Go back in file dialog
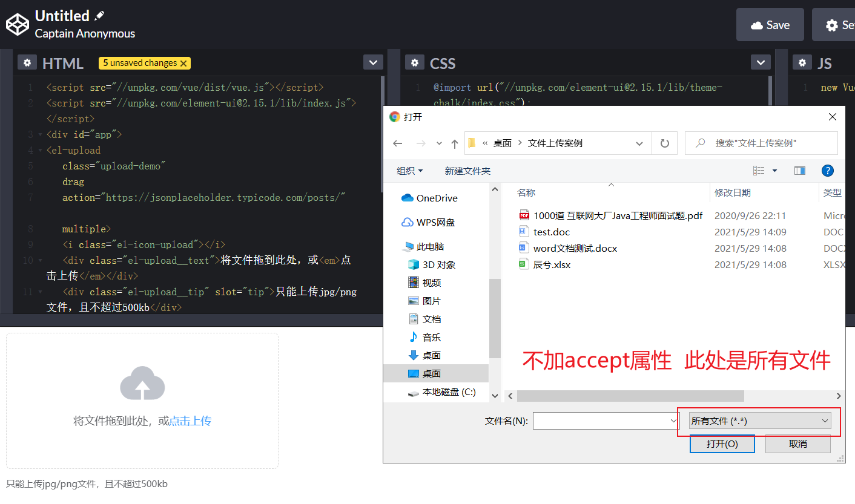 coord(398,143)
